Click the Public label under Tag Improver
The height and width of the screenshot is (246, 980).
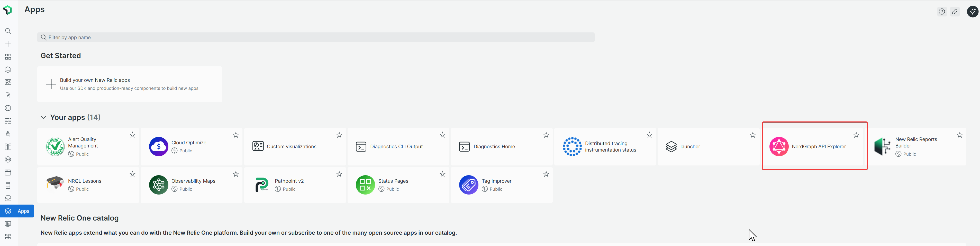pyautogui.click(x=496, y=189)
